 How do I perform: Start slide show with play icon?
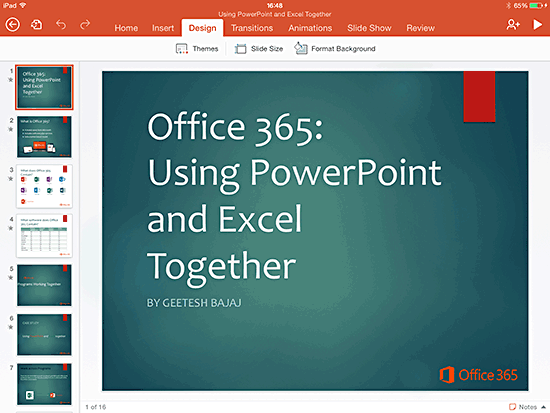coord(537,25)
